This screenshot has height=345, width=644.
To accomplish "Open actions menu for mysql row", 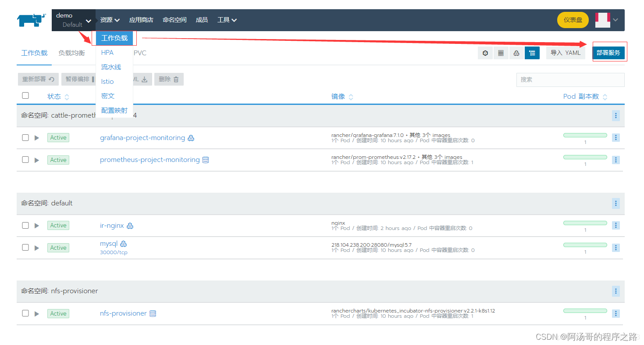I will coord(616,248).
